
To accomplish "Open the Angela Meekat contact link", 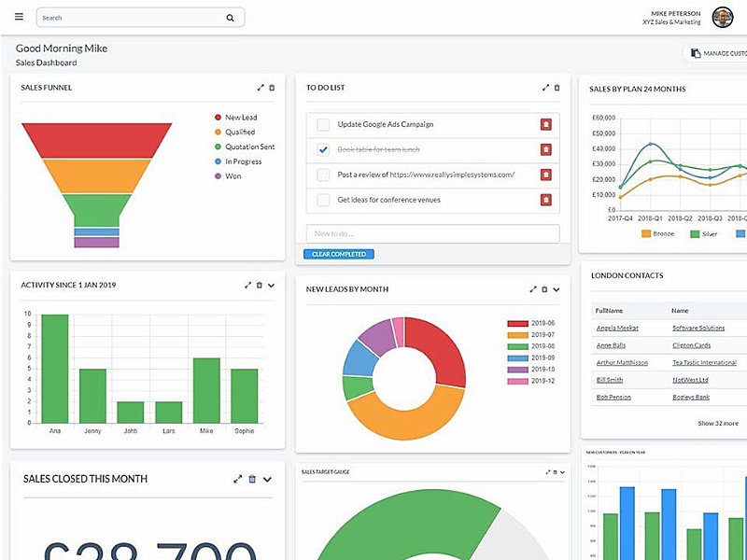I will click(x=617, y=328).
